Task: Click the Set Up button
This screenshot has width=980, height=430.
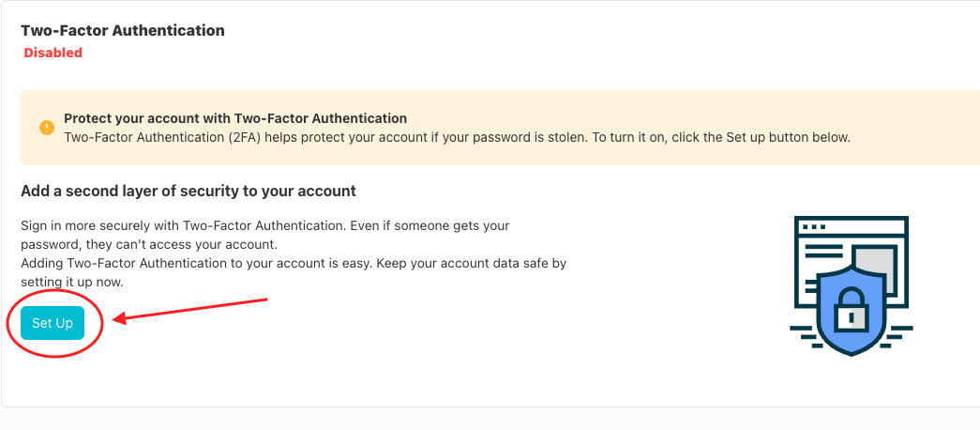Action: [x=53, y=323]
